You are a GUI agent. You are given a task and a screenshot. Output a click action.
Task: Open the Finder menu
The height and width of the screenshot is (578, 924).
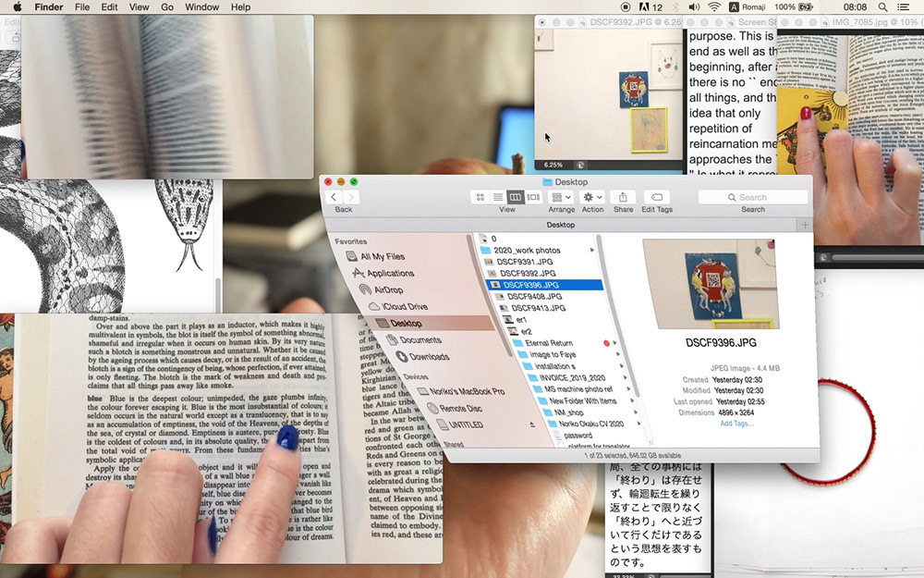pyautogui.click(x=48, y=7)
